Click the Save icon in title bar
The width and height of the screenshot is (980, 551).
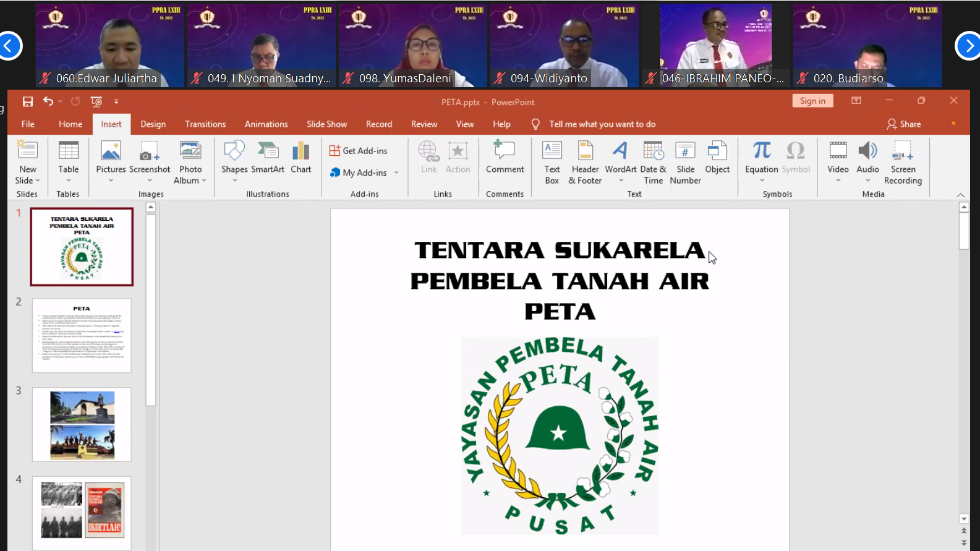click(x=27, y=101)
